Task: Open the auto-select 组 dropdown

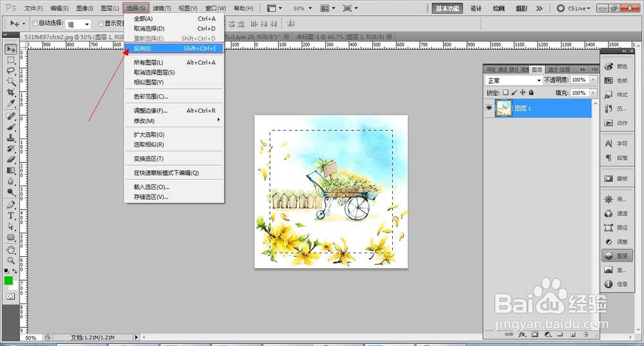Action: pos(78,24)
